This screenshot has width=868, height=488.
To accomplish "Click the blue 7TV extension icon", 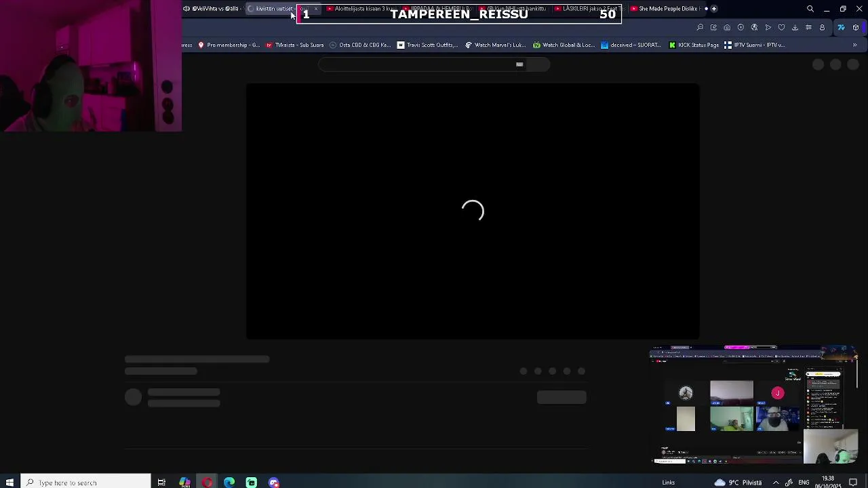I will coord(841,28).
